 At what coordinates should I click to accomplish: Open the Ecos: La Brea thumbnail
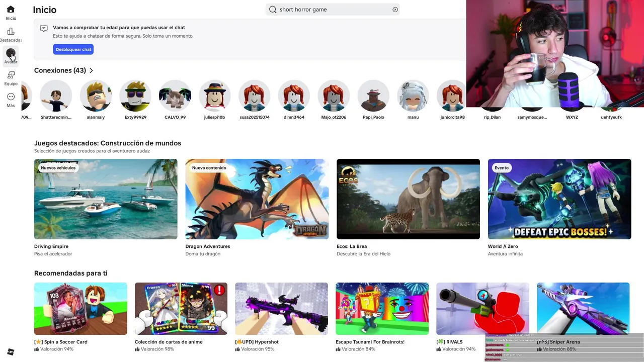tap(408, 199)
